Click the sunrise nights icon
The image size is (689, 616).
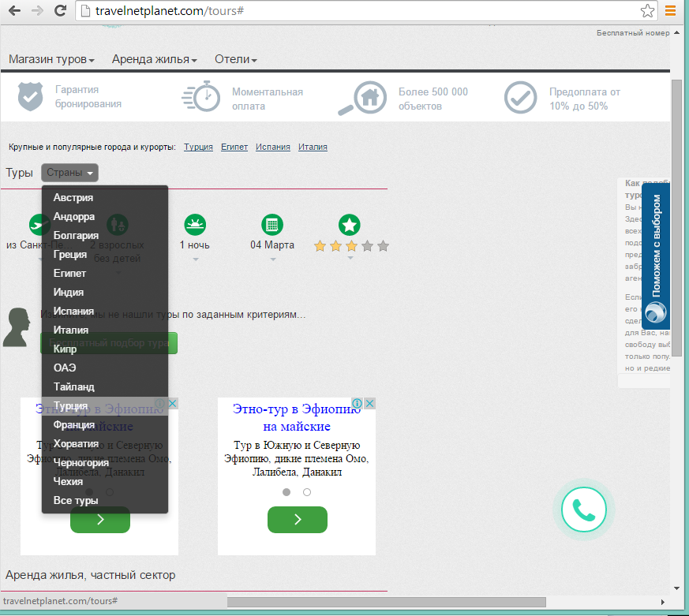pyautogui.click(x=195, y=225)
